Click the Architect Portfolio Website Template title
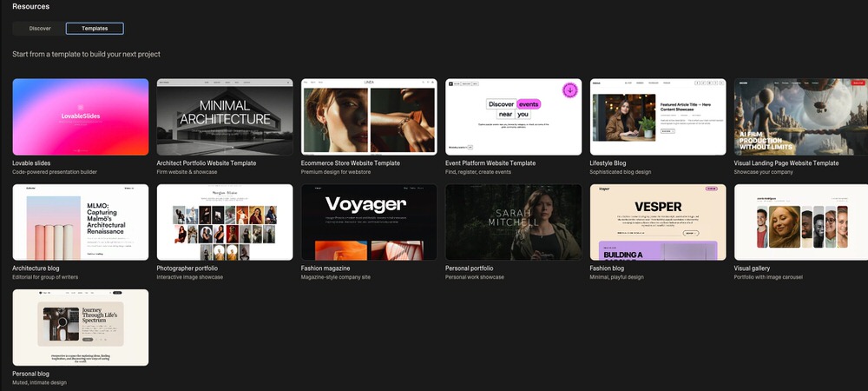 pos(207,163)
